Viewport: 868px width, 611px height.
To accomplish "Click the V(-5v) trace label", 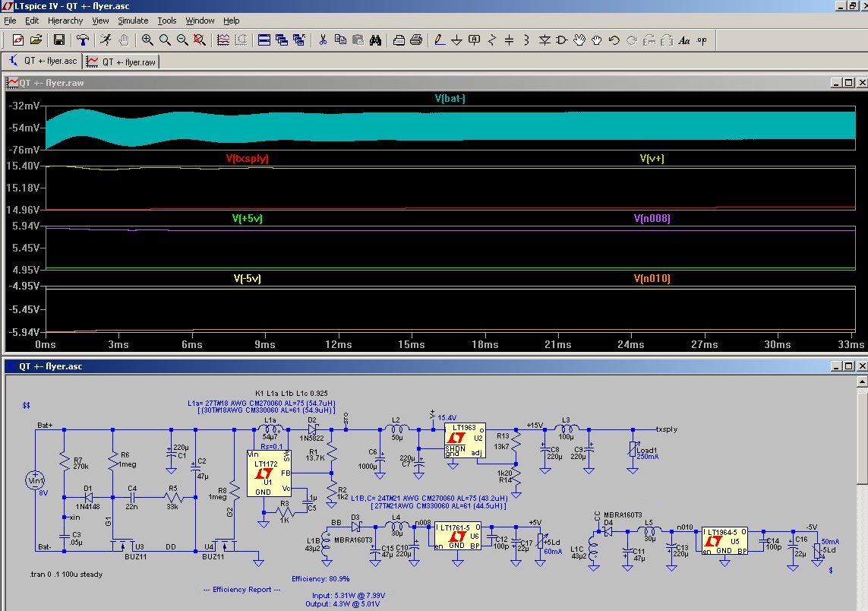I will point(248,279).
